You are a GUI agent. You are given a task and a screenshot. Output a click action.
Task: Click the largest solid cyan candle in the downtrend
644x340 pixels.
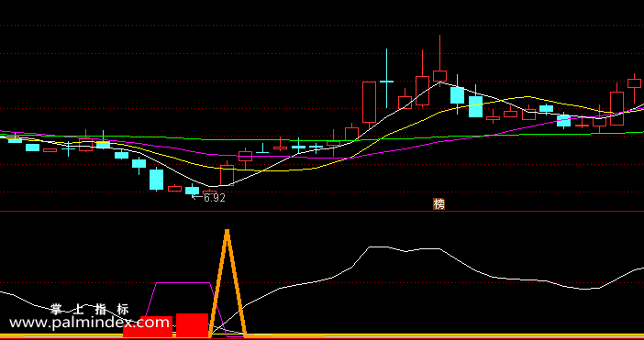click(x=156, y=180)
